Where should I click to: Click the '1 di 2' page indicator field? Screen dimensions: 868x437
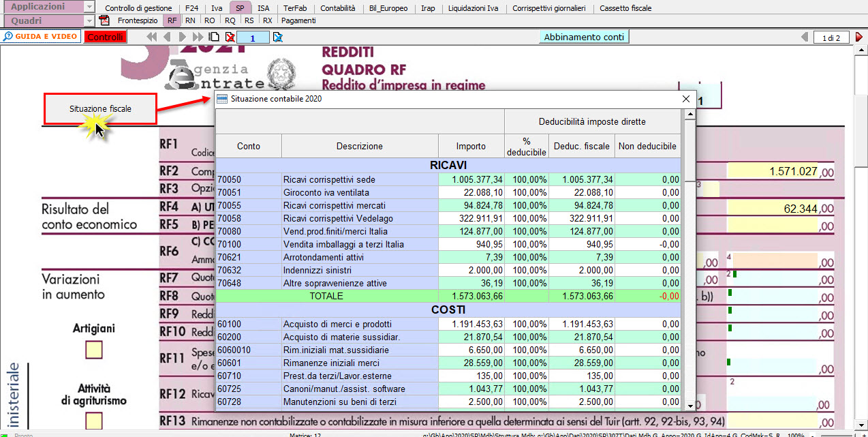pyautogui.click(x=831, y=37)
